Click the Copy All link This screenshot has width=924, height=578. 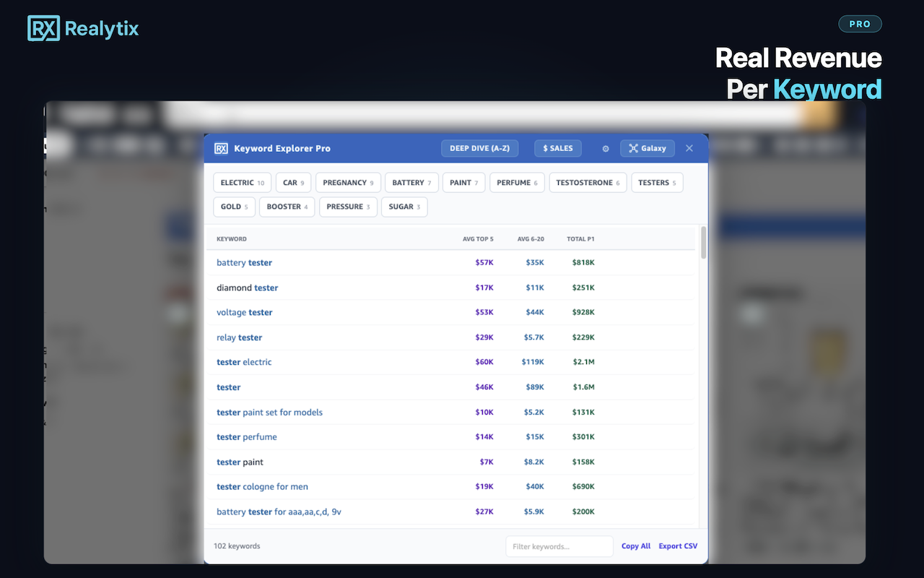pyautogui.click(x=636, y=546)
